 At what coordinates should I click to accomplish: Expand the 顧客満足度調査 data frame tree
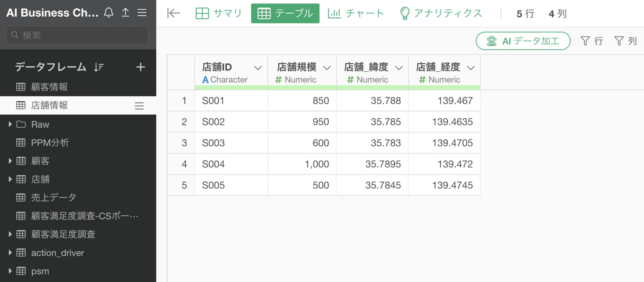[x=10, y=234]
